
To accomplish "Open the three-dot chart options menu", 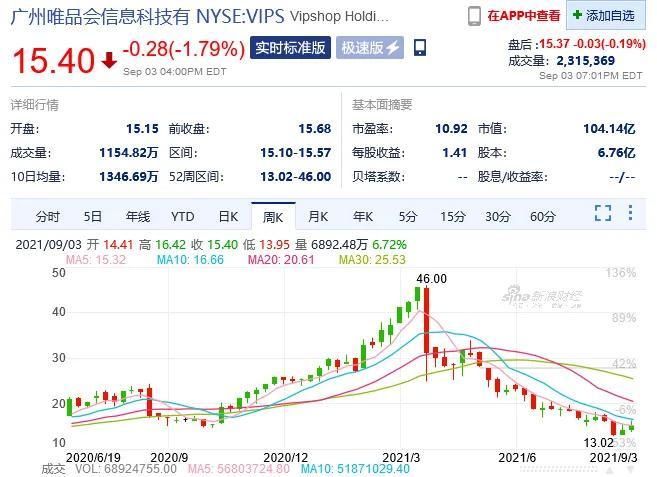I will click(631, 213).
